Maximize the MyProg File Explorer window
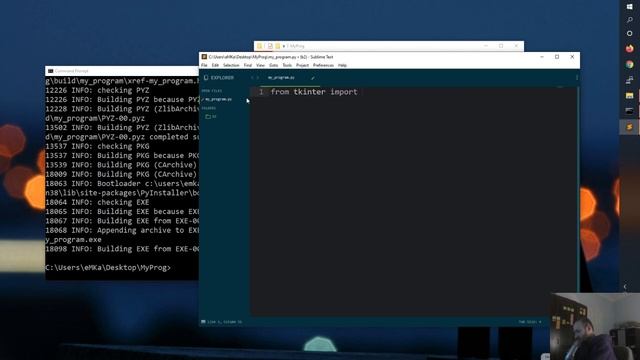Image resolution: width=640 pixels, height=360 pixels. [x=501, y=46]
